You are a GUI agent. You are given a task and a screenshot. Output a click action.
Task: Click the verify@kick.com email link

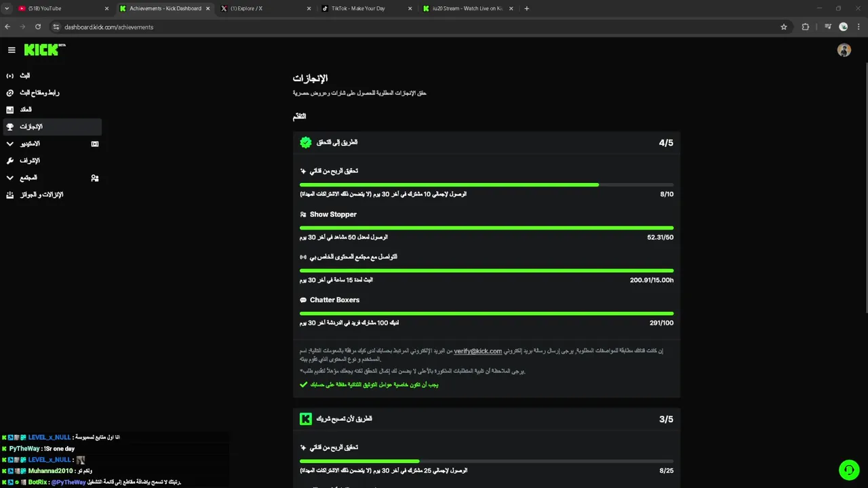click(477, 351)
